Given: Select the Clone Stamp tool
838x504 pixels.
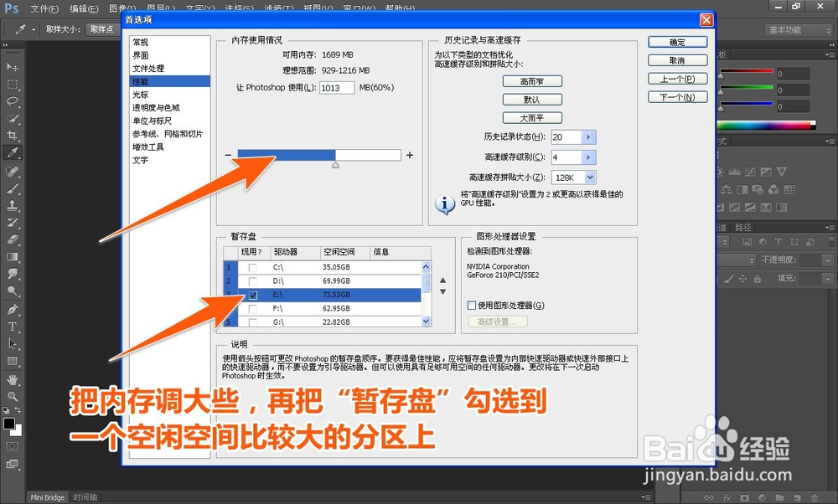Looking at the screenshot, I should pyautogui.click(x=13, y=206).
